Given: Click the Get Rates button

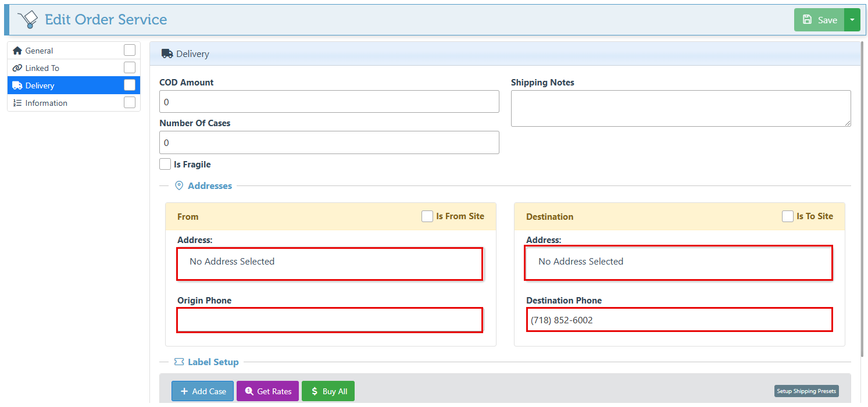Looking at the screenshot, I should (267, 391).
